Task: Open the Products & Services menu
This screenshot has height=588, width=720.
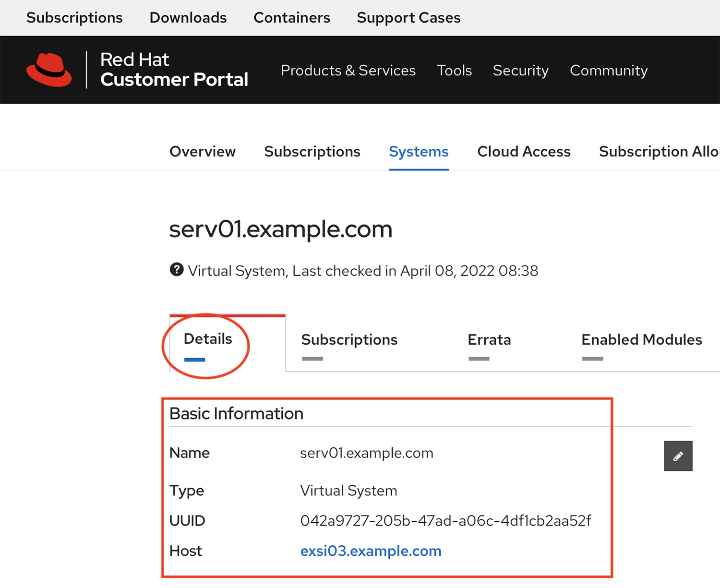Action: (x=348, y=70)
